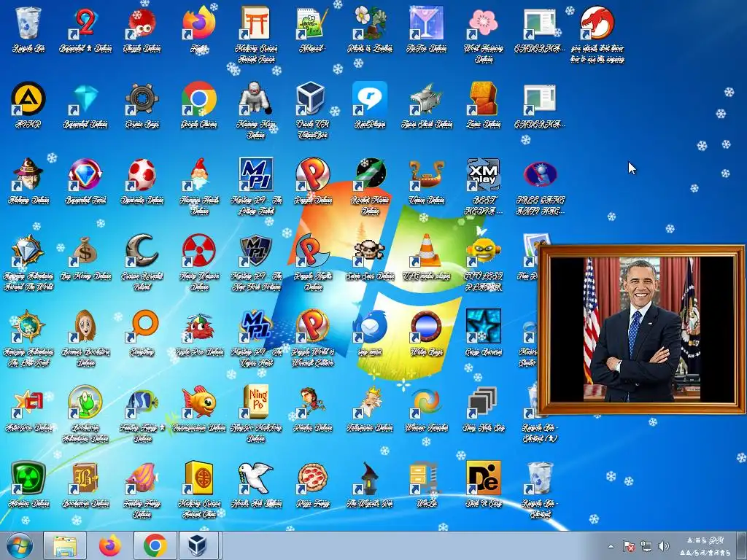This screenshot has width=747, height=560.
Task: Launch RealPlayer from the desktop
Action: 370,98
